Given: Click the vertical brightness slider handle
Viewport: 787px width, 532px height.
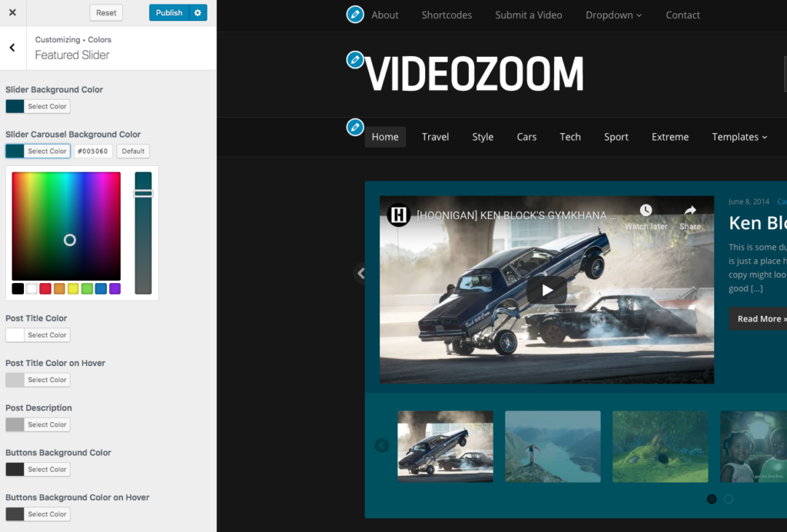Looking at the screenshot, I should 143,194.
